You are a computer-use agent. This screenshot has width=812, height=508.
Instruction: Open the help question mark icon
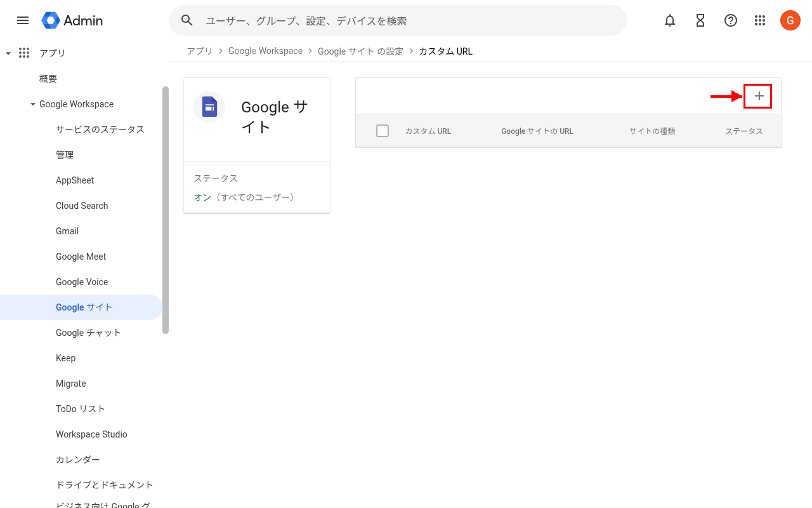(x=730, y=20)
